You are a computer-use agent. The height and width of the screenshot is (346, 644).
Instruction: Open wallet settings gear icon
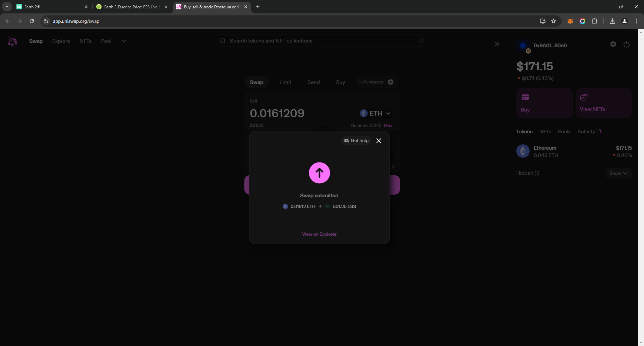pyautogui.click(x=613, y=44)
